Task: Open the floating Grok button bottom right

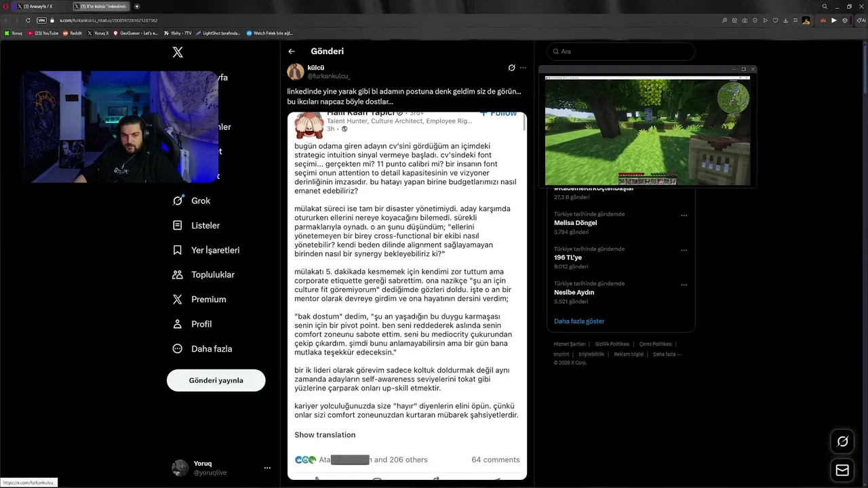Action: [x=843, y=441]
